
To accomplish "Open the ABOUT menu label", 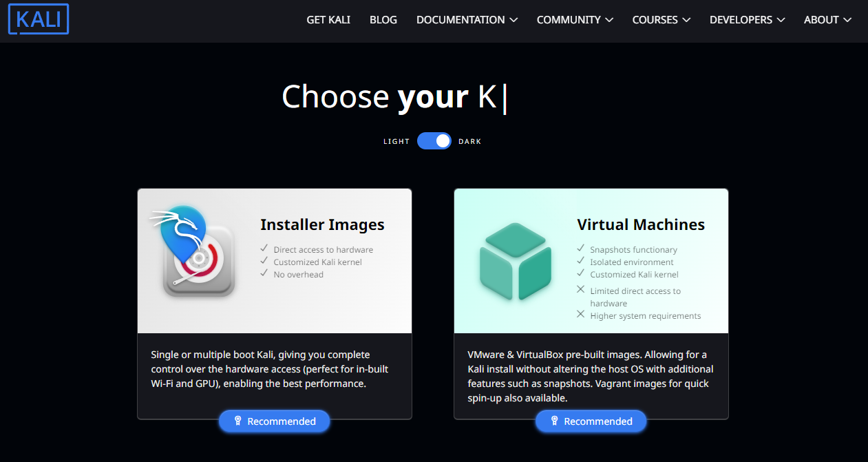I will point(821,20).
